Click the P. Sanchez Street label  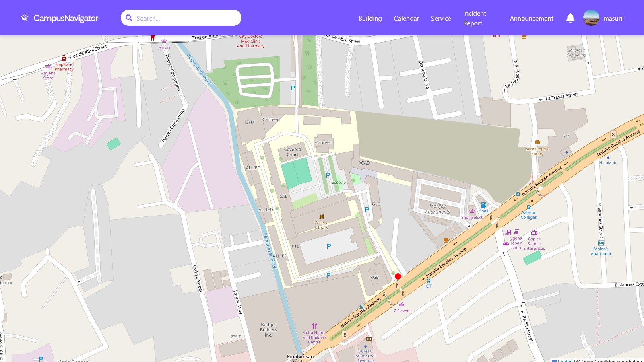coord(600,220)
